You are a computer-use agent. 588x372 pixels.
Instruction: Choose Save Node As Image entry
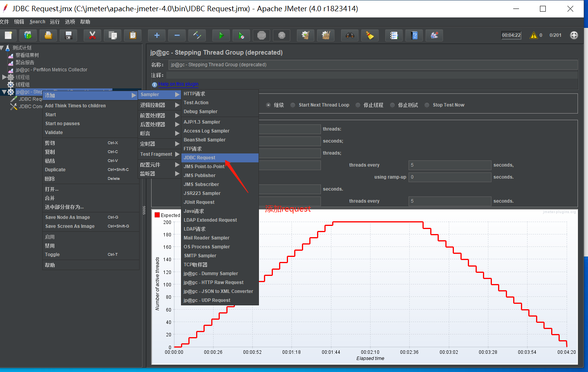coord(91,217)
